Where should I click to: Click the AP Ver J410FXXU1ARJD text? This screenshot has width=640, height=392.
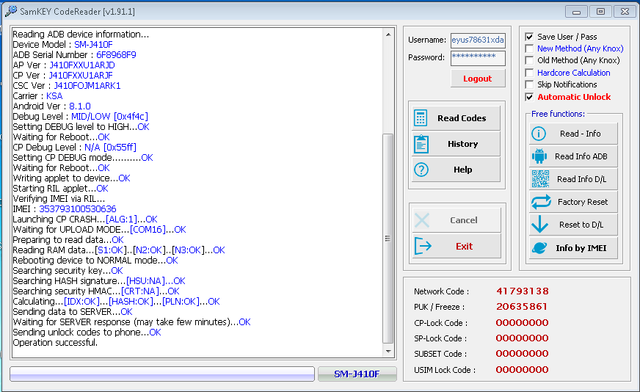(x=64, y=65)
